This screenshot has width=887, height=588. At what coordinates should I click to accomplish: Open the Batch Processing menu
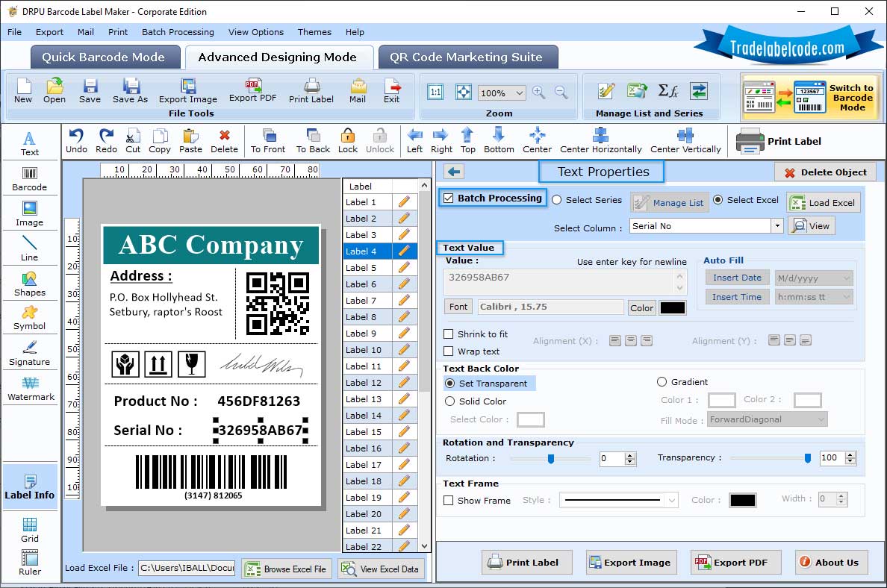(178, 32)
